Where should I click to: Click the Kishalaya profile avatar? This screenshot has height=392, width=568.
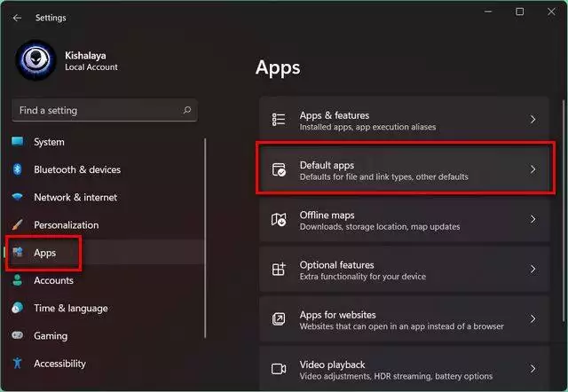point(35,60)
